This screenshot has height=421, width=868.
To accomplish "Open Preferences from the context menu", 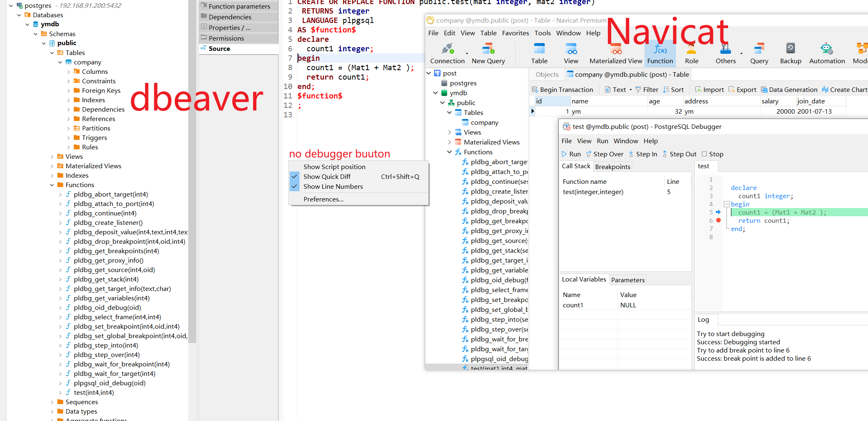I will coord(323,199).
